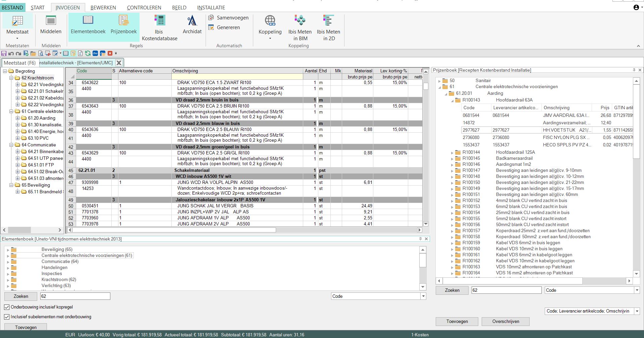The height and width of the screenshot is (338, 644).
Task: Open the Code dropdown in Elementenboek panel
Action: pyautogui.click(x=423, y=296)
